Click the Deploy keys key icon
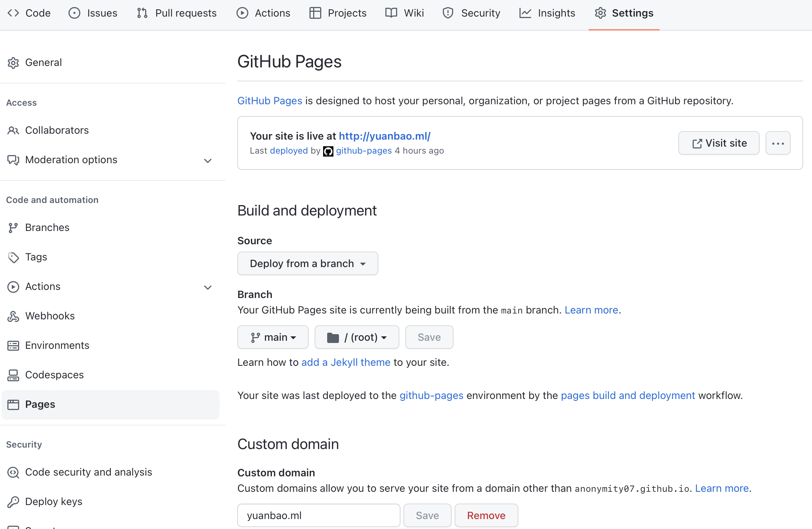The width and height of the screenshot is (812, 529). pyautogui.click(x=13, y=502)
